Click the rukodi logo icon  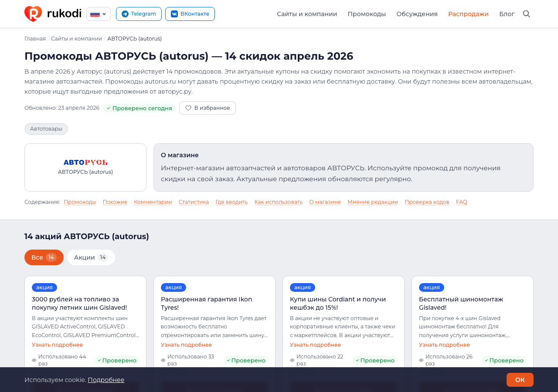pos(33,14)
